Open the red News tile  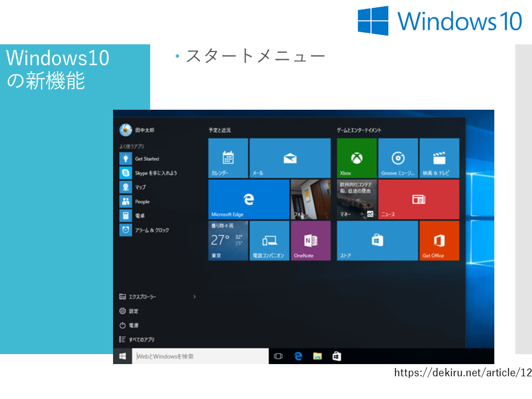click(419, 199)
